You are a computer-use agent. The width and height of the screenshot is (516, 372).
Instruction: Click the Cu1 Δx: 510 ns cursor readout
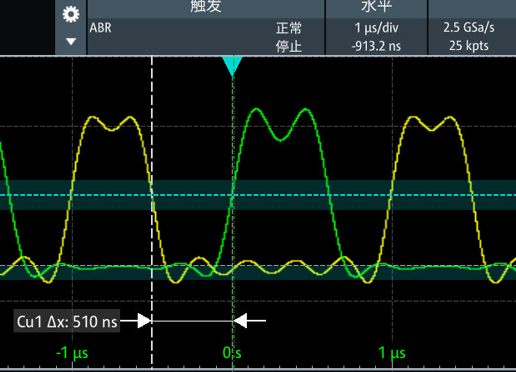(x=67, y=322)
